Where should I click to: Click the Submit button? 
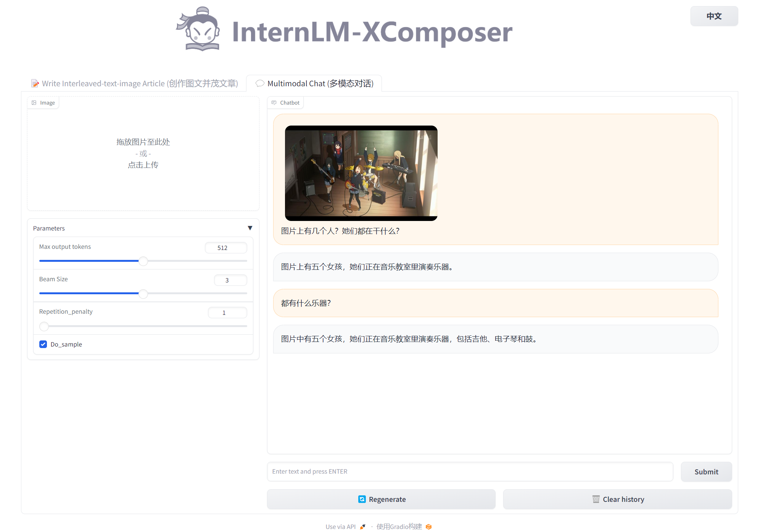pos(706,471)
